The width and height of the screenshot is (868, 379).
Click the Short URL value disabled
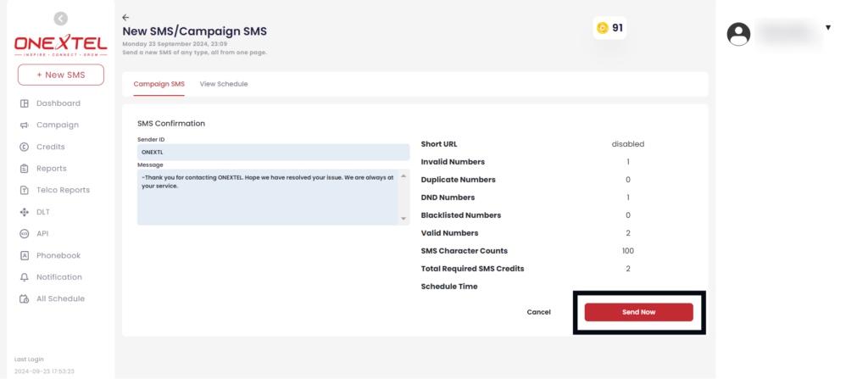(628, 144)
